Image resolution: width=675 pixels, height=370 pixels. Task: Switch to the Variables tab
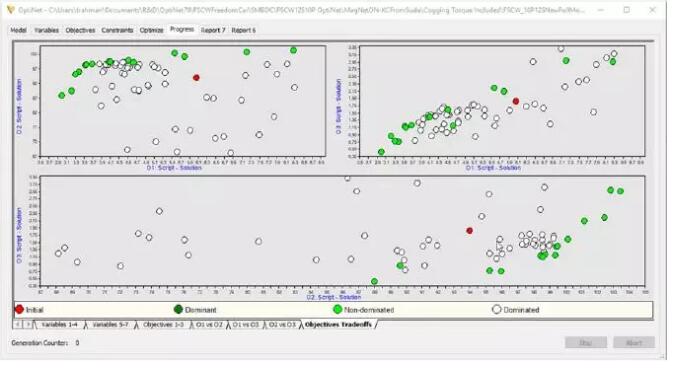pos(46,30)
